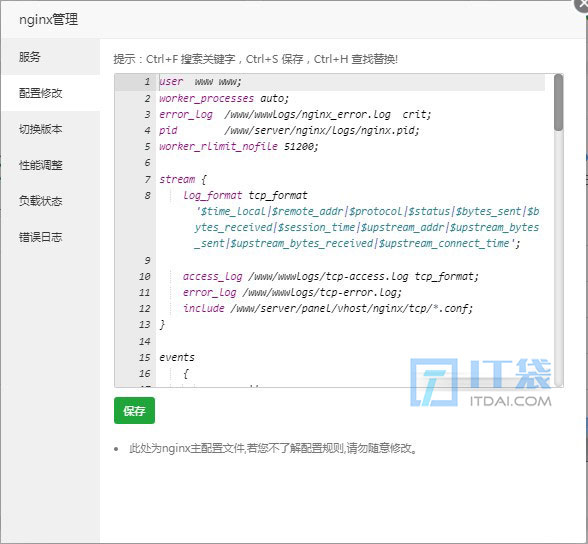Click the editor vertical scrollbar thumb
Screen dimensions: 588x544
click(x=559, y=103)
